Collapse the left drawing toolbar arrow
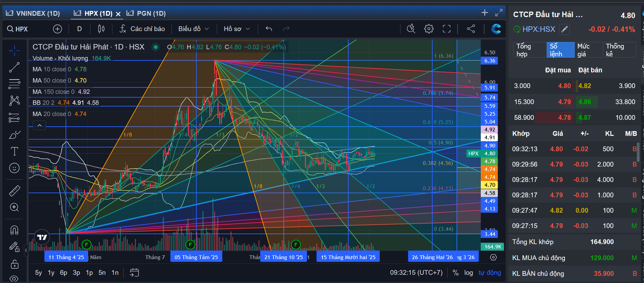The image size is (644, 283). [26, 250]
